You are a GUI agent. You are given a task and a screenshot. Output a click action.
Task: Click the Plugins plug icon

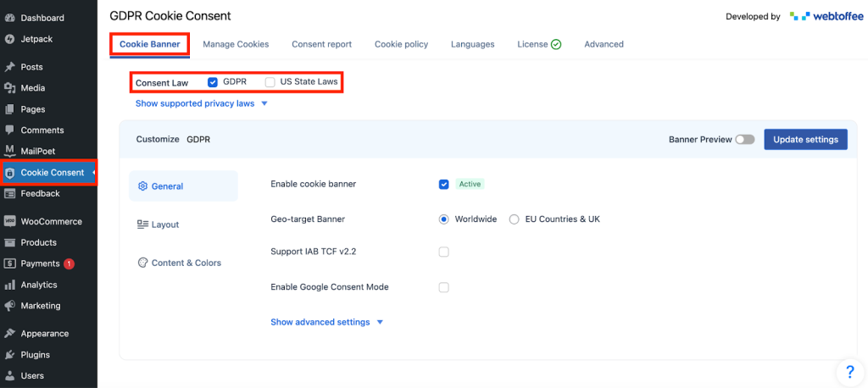coord(9,355)
